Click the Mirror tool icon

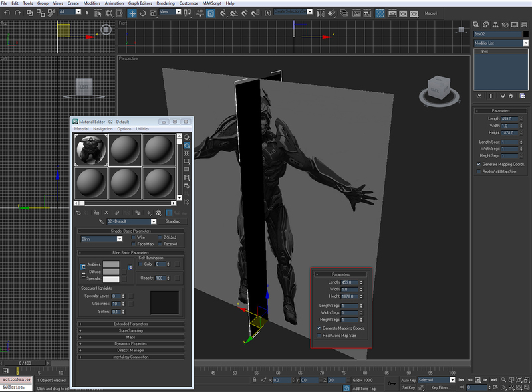point(321,13)
